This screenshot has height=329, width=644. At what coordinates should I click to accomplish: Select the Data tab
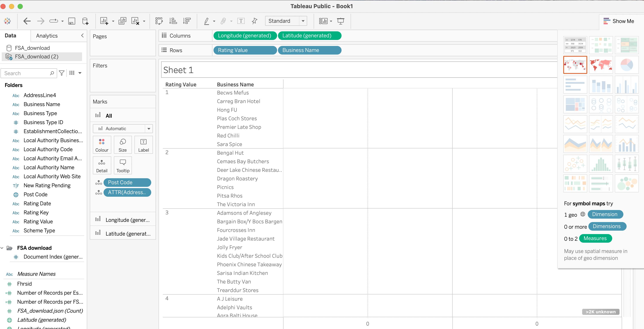coord(11,35)
